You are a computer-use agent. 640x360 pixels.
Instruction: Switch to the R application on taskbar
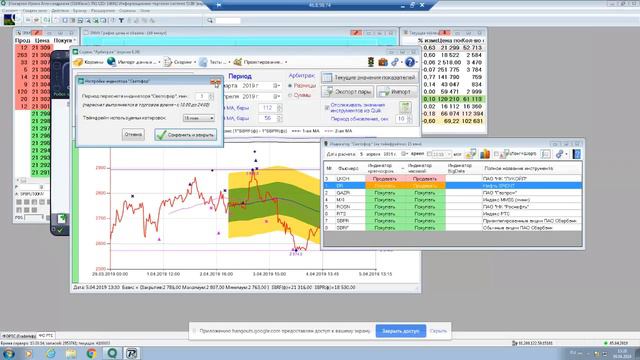pyautogui.click(x=131, y=353)
